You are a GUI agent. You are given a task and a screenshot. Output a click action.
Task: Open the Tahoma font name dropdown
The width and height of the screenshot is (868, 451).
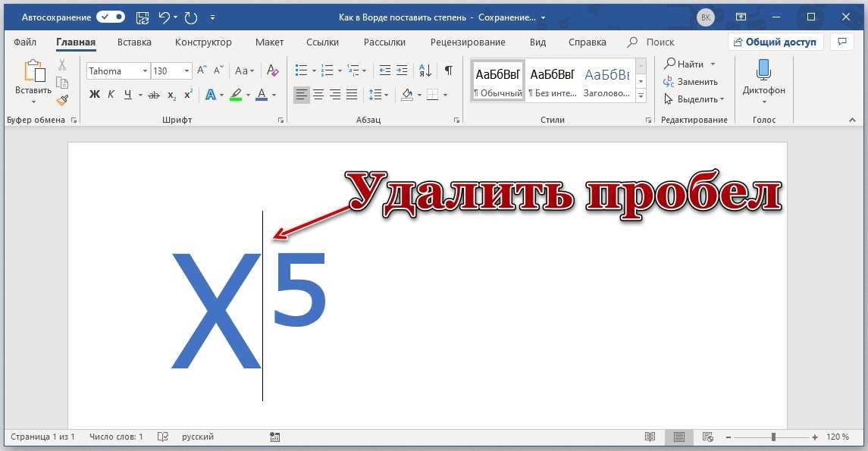point(144,70)
